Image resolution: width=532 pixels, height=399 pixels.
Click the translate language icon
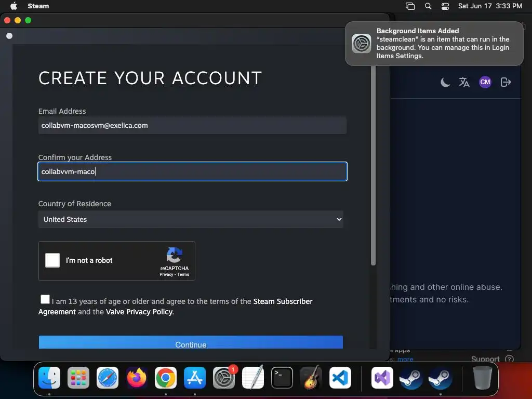point(464,82)
